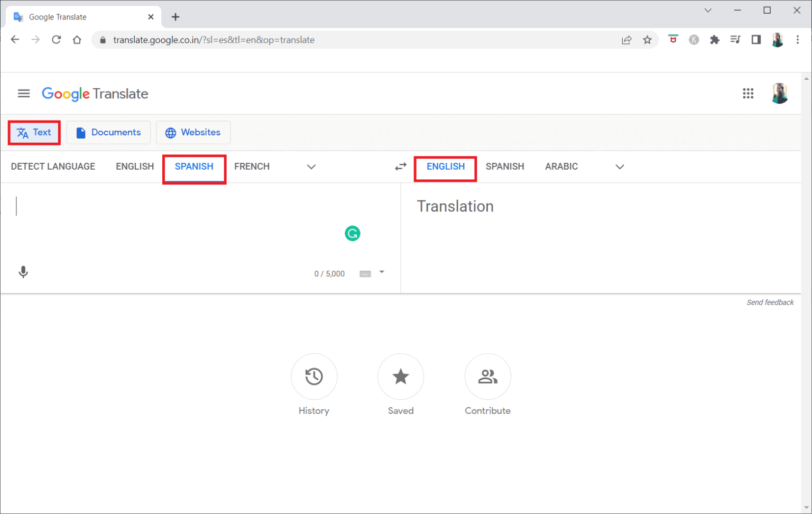Click the Send feedback link
Screen dimensions: 812x514
[x=770, y=302]
